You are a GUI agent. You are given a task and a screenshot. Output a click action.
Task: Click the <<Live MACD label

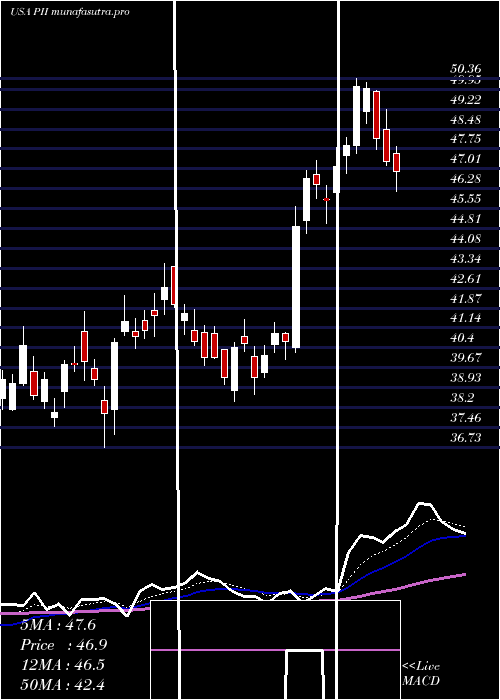coord(421,673)
